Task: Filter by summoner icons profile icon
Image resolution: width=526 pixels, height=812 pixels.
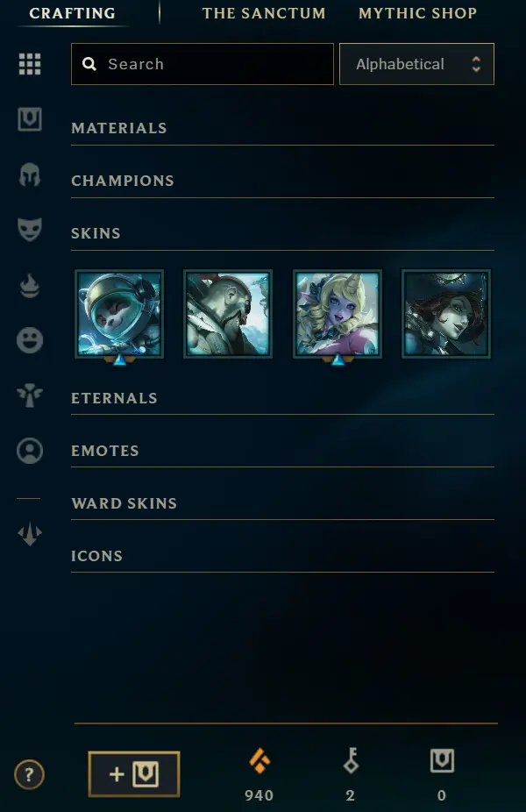Action: tap(30, 451)
